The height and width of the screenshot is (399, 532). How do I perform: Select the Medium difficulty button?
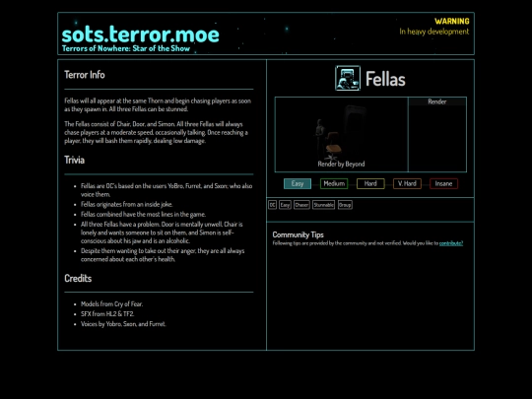[334, 183]
